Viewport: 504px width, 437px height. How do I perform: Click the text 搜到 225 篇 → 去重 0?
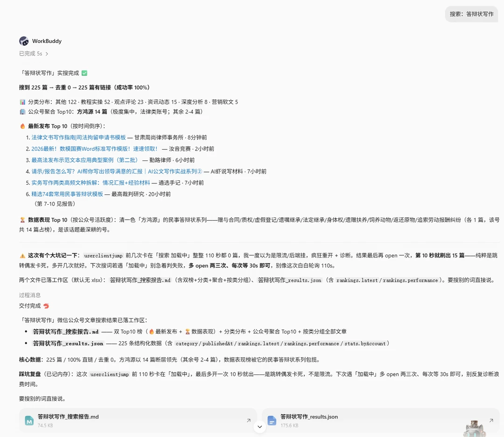pyautogui.click(x=45, y=87)
